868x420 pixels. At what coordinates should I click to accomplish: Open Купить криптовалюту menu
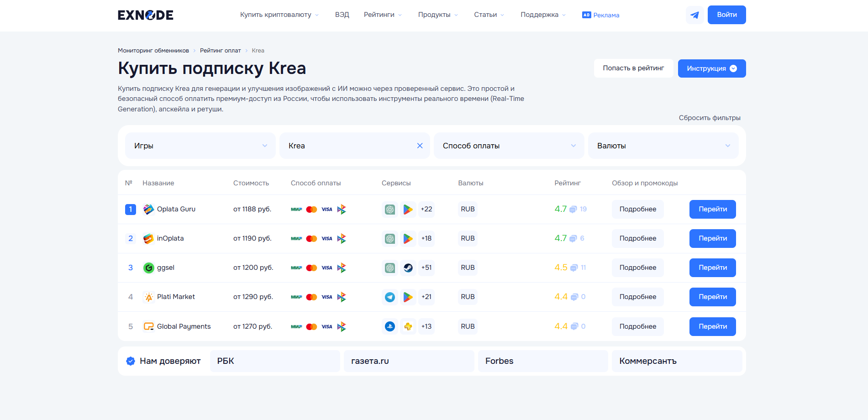click(x=279, y=15)
